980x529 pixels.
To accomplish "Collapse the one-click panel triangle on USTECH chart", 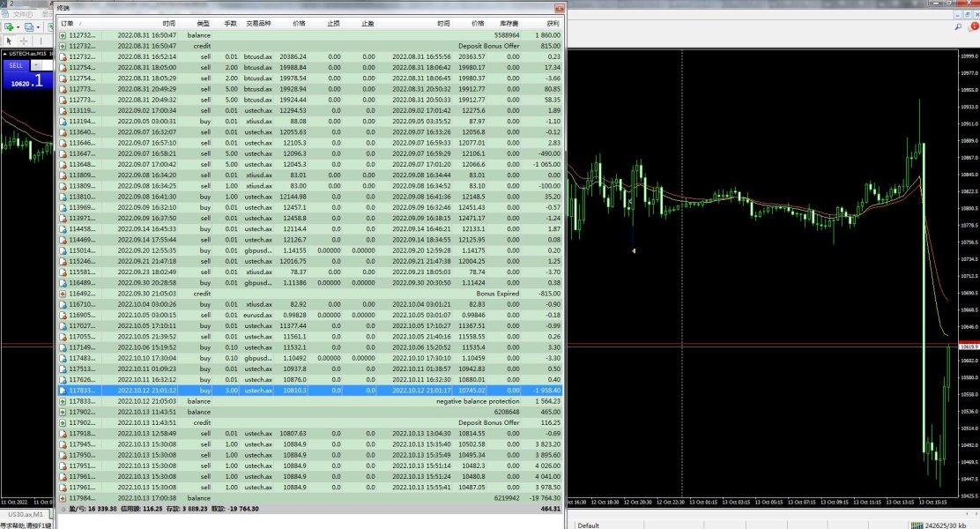I will pos(5,54).
